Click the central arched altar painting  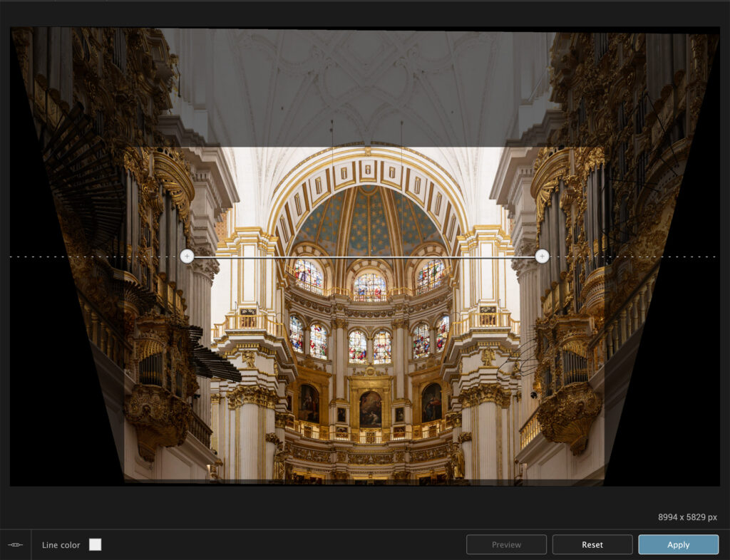(369, 408)
